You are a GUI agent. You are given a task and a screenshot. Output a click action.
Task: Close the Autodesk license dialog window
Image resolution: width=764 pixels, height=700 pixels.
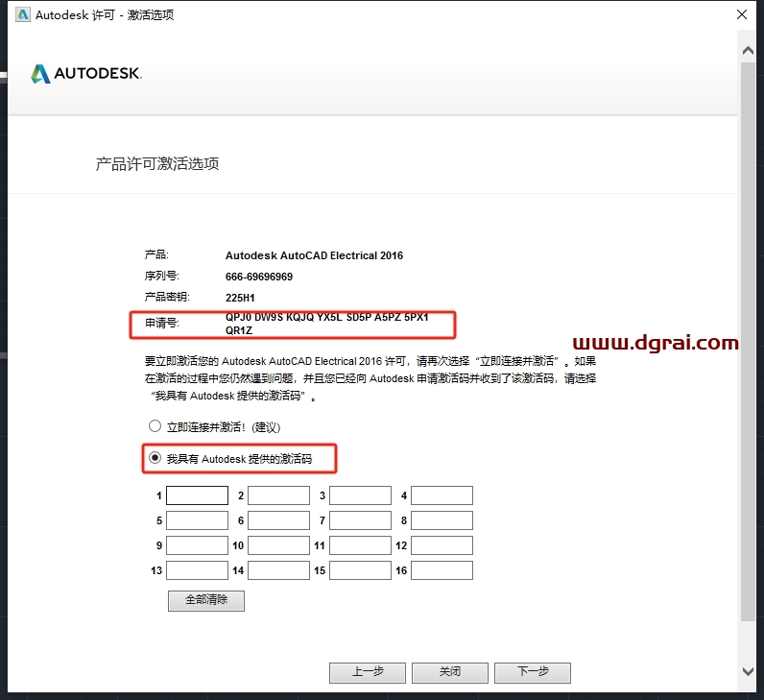[x=742, y=14]
